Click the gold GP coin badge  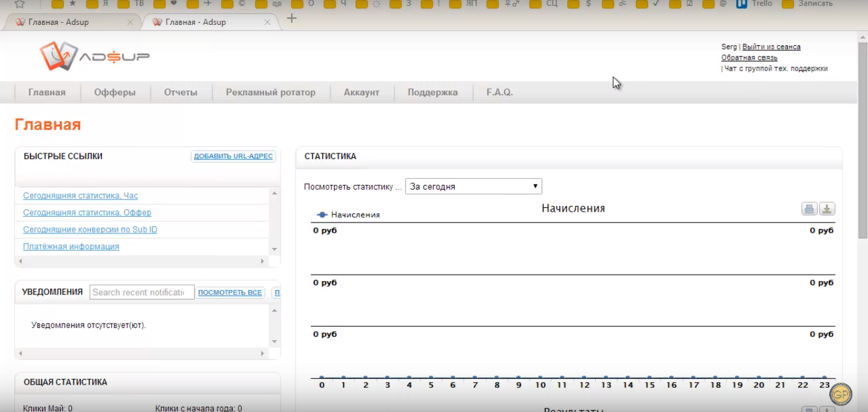[841, 394]
